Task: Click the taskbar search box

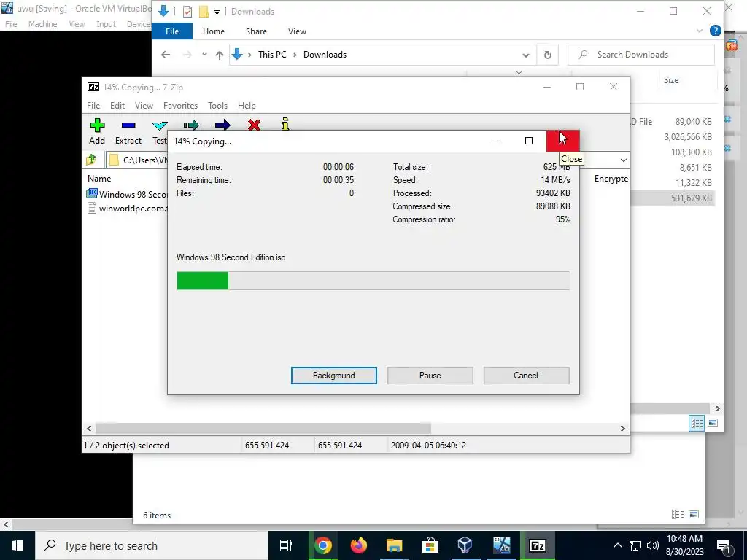Action: pyautogui.click(x=152, y=545)
